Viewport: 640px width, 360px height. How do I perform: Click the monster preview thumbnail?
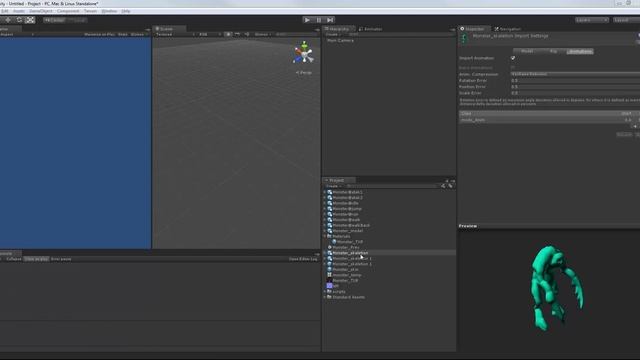point(557,287)
